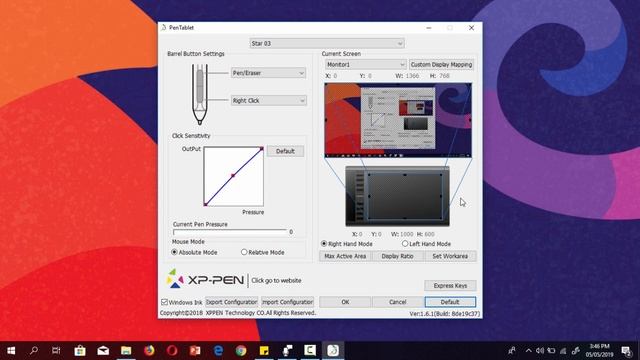Choose Left Hand Mode
640x360 pixels.
click(405, 244)
